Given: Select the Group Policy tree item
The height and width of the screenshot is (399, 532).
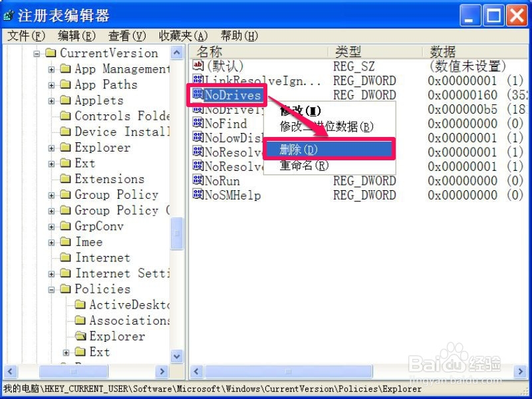Looking at the screenshot, I should click(x=116, y=195).
